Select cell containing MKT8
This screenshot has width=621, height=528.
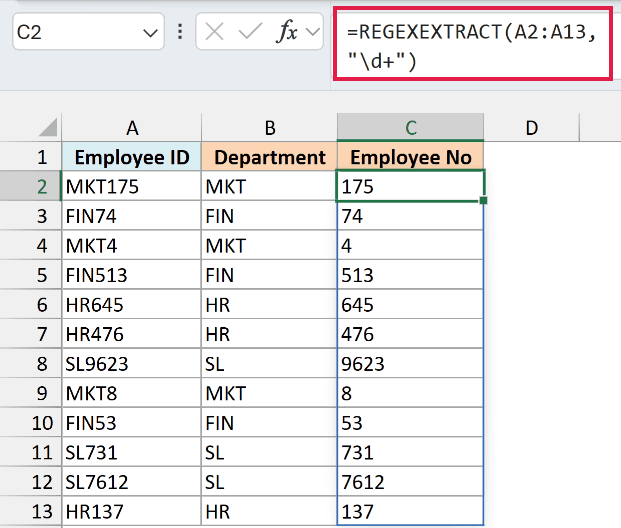tap(131, 393)
